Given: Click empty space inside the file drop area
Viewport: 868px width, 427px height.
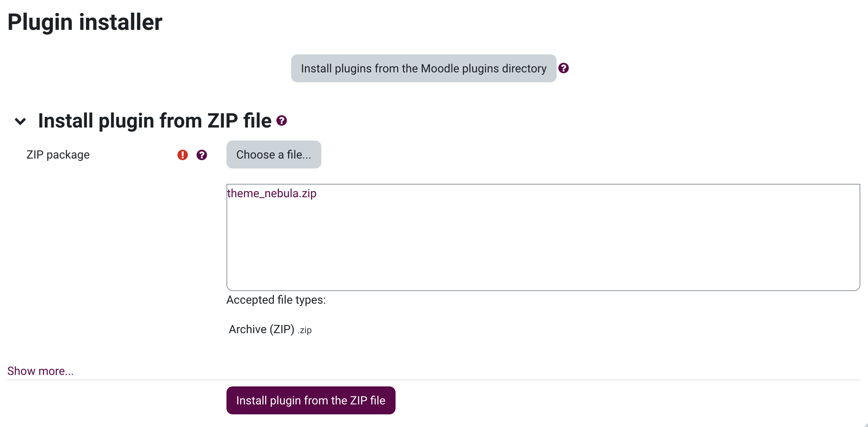Looking at the screenshot, I should pyautogui.click(x=543, y=245).
